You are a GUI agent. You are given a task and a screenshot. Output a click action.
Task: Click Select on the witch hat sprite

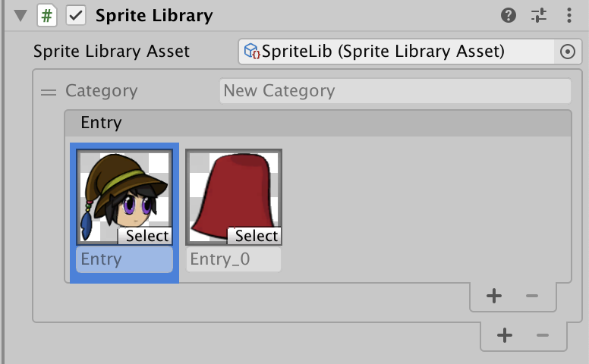[x=146, y=236]
